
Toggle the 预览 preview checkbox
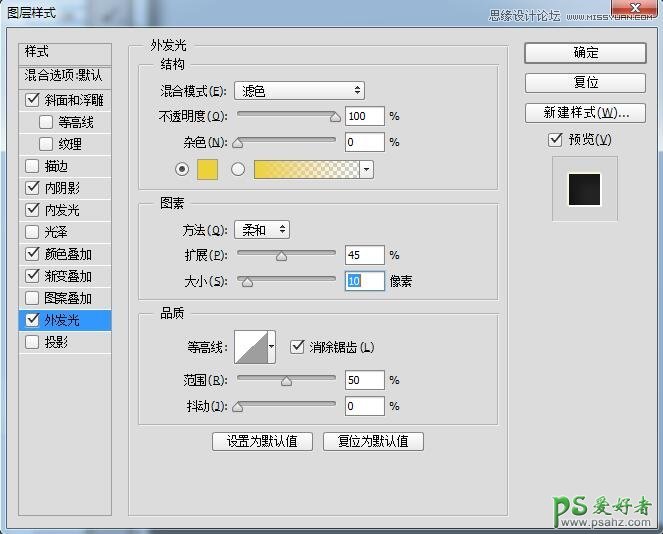(x=556, y=139)
